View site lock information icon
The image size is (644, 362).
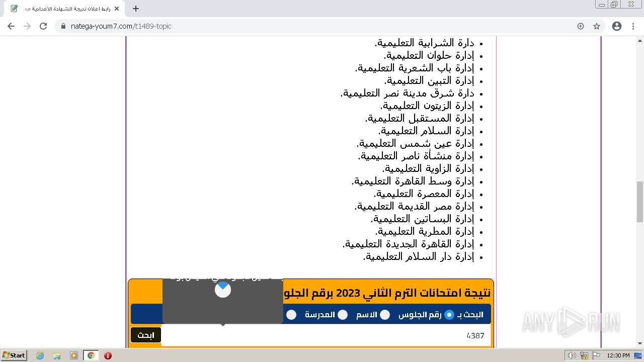[x=63, y=26]
